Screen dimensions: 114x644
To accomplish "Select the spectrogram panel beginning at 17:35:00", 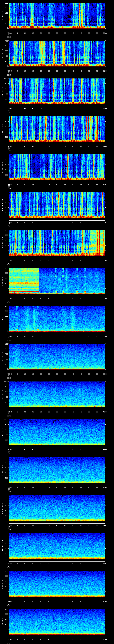I will [57, 243].
